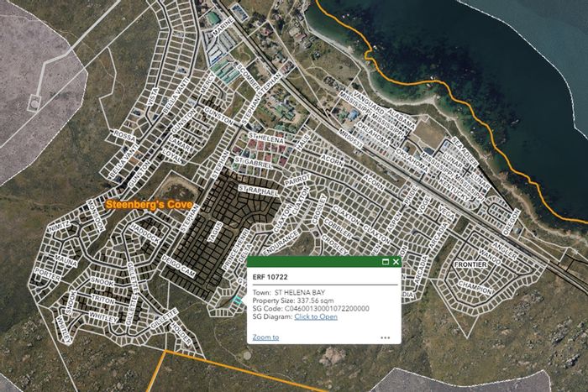588x392 pixels.
Task: Click the ST. RAPHAEL street label
Action: [x=259, y=191]
